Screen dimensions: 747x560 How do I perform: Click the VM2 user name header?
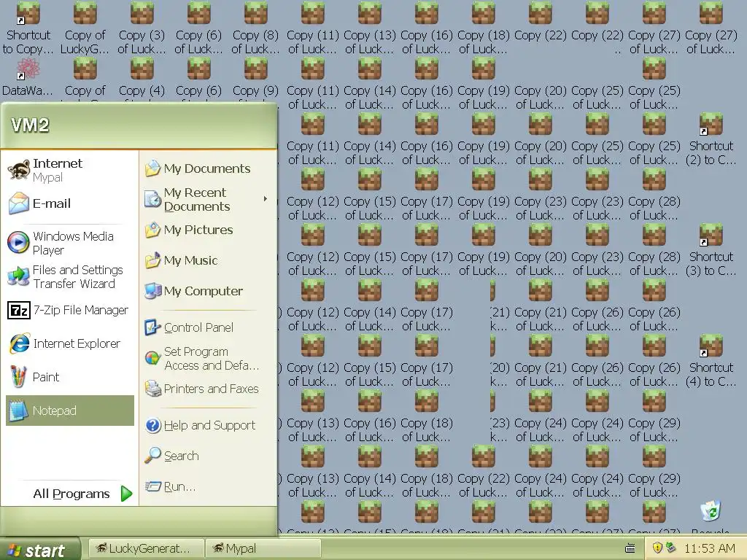tap(30, 125)
